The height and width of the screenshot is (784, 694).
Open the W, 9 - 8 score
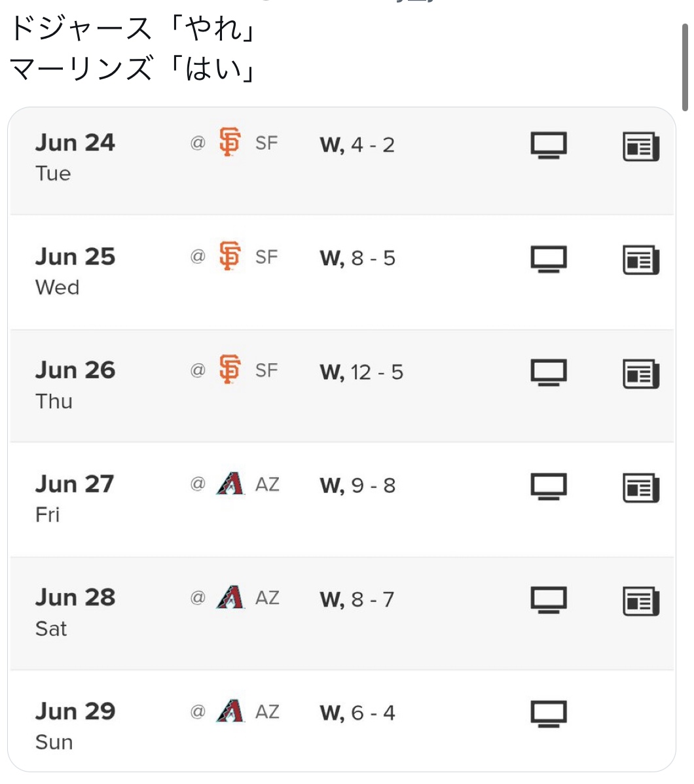357,486
